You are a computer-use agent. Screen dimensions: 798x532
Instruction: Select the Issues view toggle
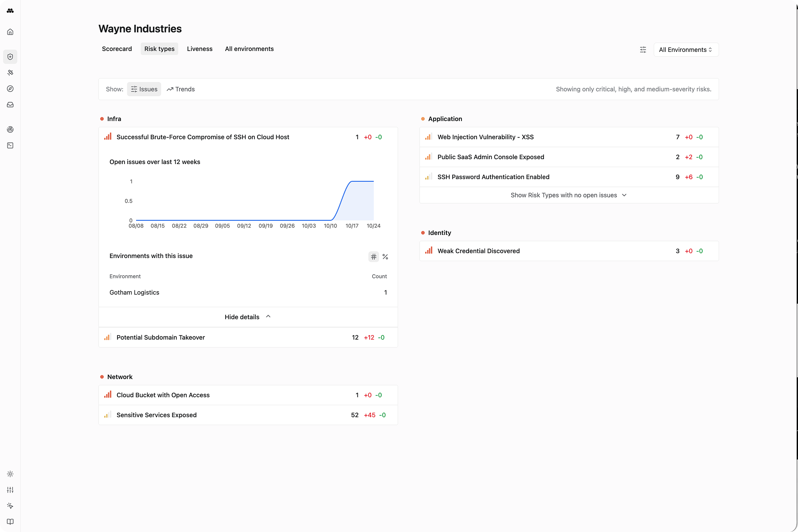tap(144, 89)
